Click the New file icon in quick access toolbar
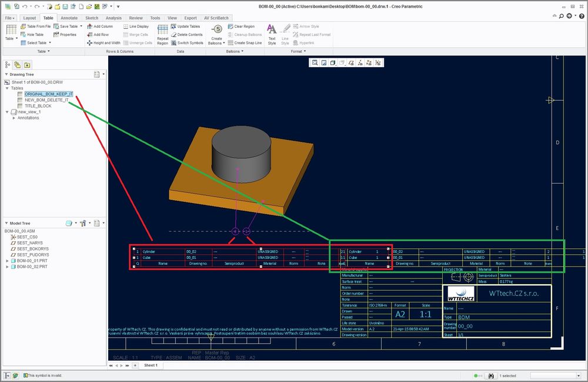Image resolution: width=588 pixels, height=382 pixels. tap(81, 6)
